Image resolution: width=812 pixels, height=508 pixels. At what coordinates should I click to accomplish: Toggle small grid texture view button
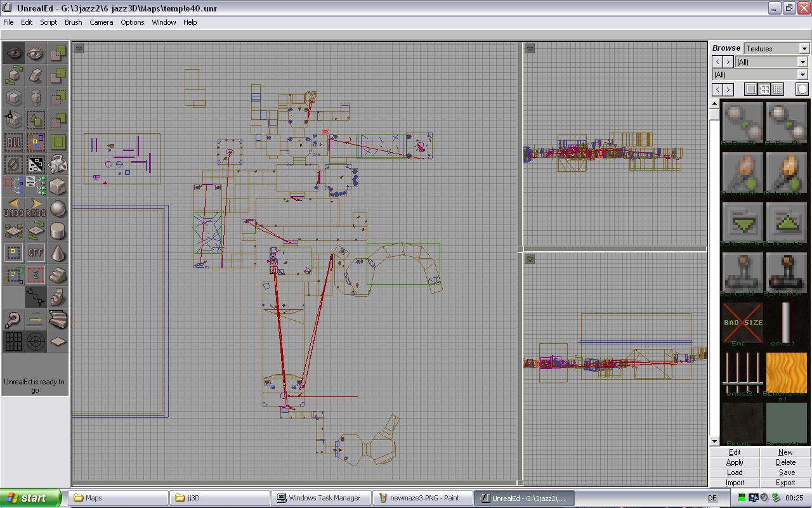point(778,89)
